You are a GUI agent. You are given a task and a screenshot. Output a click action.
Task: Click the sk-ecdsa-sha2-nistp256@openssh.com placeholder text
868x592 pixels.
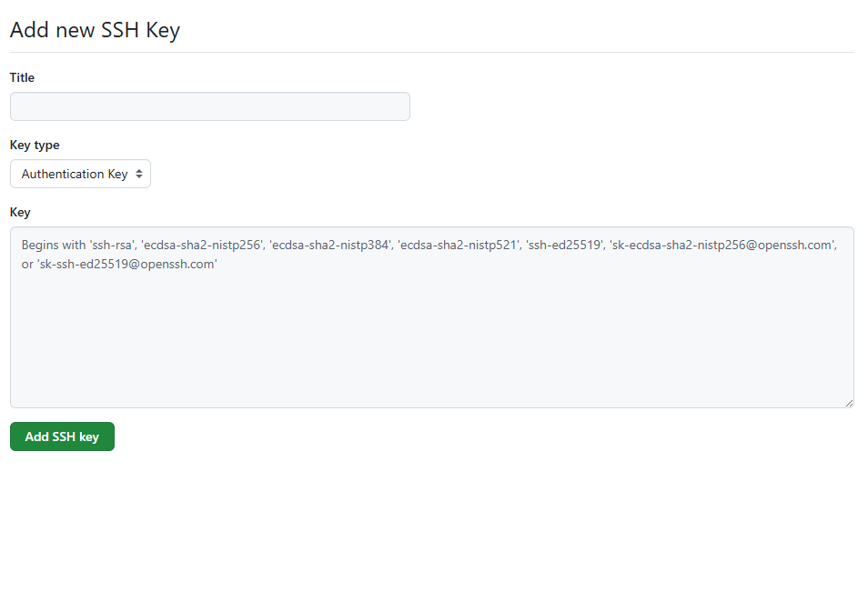[x=722, y=246]
